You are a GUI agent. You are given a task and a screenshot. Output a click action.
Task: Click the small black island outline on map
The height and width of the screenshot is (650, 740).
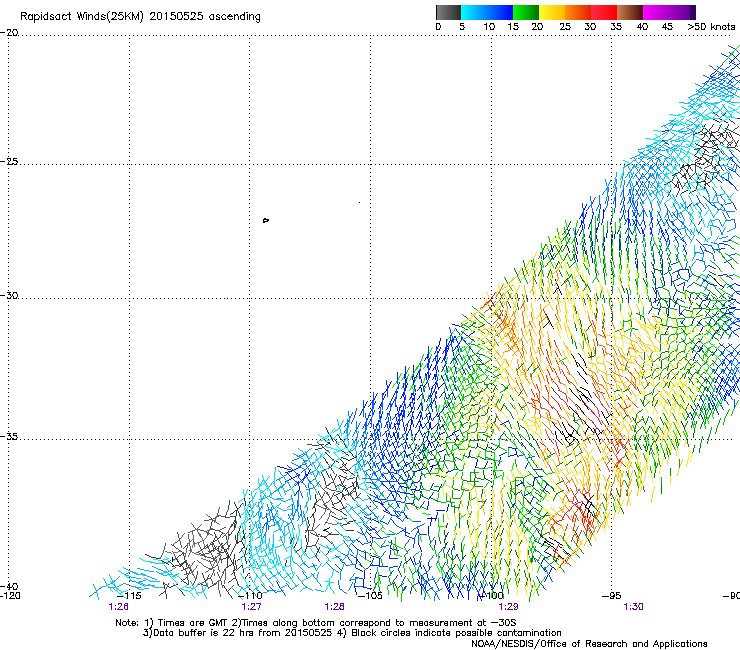click(266, 220)
